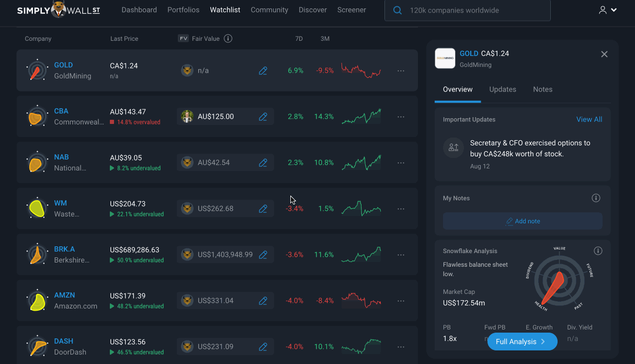Screen dimensions: 635x364
Task: Click the search magnifier icon
Action: pyautogui.click(x=398, y=10)
